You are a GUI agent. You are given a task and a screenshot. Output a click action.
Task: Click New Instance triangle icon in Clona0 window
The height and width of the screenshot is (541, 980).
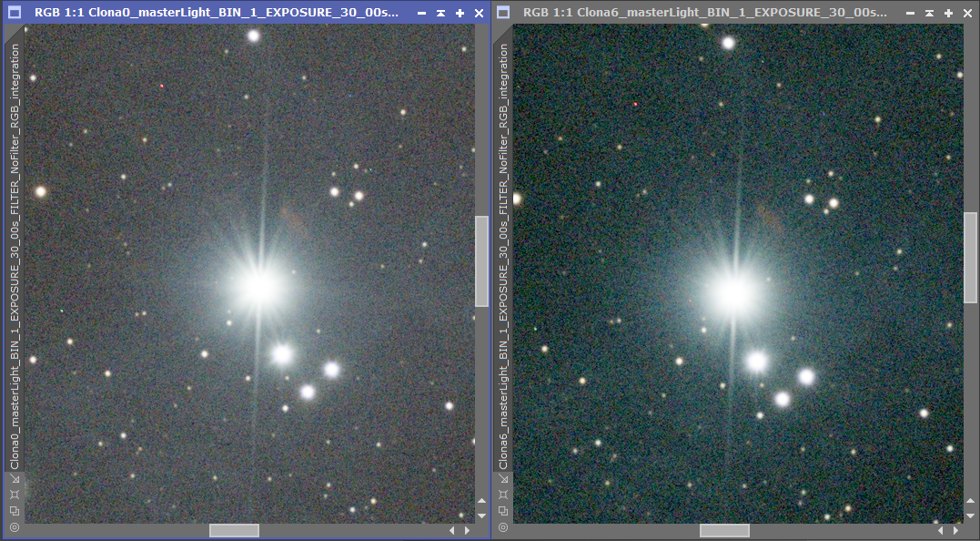(x=15, y=478)
